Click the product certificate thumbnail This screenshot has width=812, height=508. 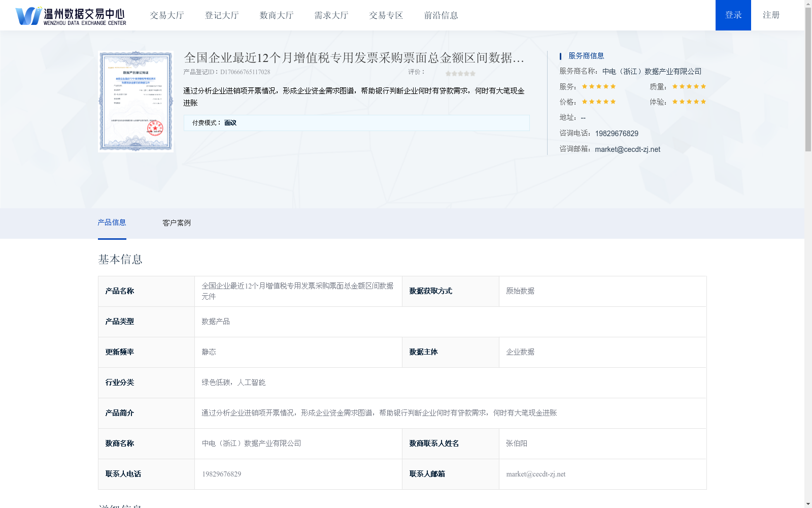pyautogui.click(x=135, y=101)
